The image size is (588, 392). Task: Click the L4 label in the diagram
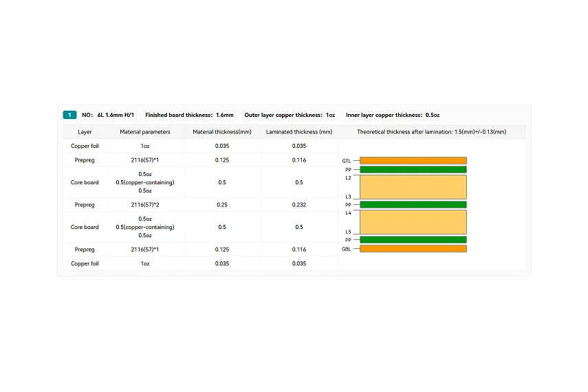(349, 213)
